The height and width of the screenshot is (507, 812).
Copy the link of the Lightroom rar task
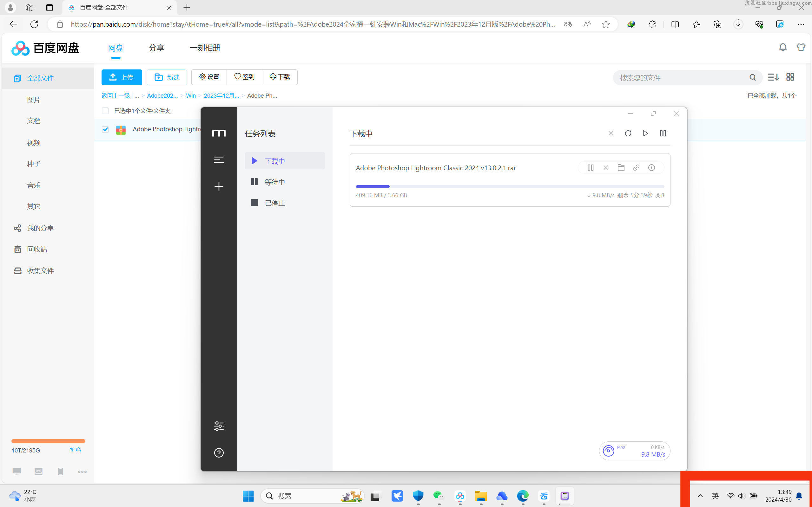pos(636,167)
